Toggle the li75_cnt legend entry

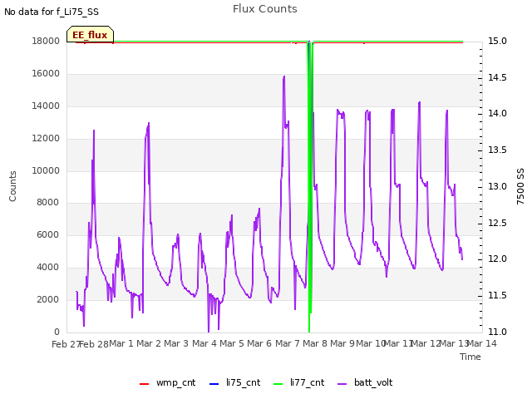[x=234, y=382]
